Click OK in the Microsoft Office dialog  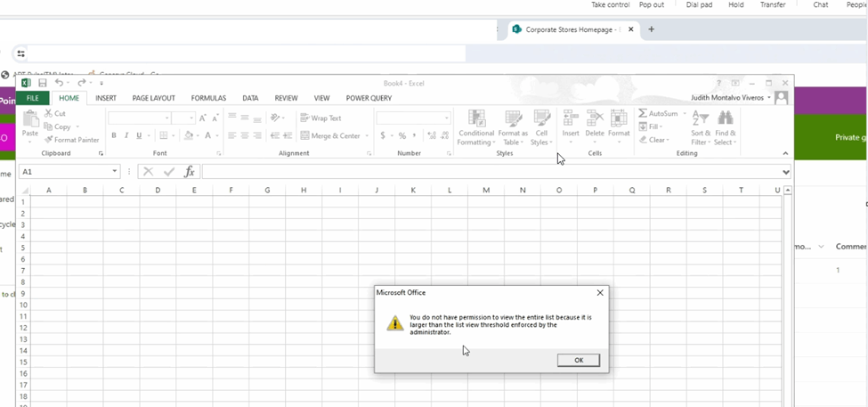[x=578, y=360]
